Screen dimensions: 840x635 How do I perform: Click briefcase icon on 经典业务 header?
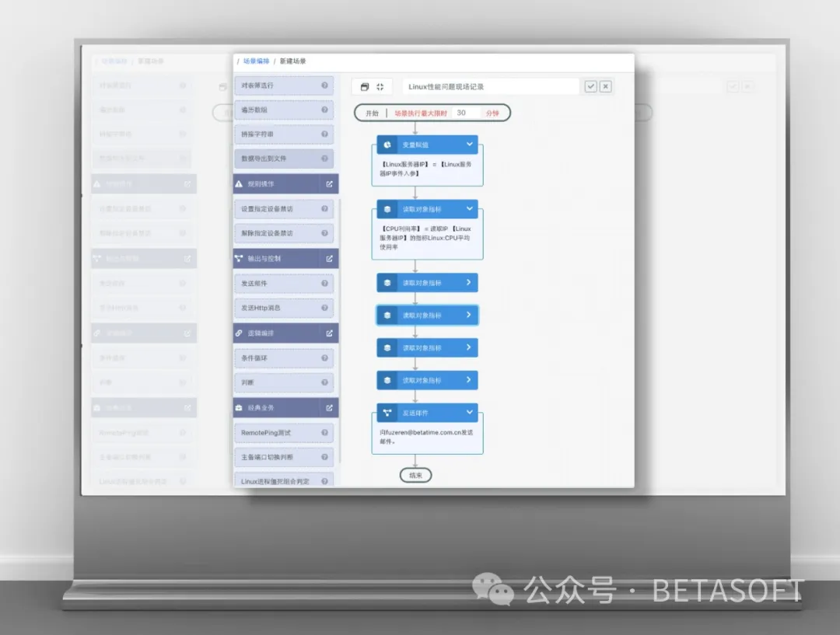[x=239, y=408]
